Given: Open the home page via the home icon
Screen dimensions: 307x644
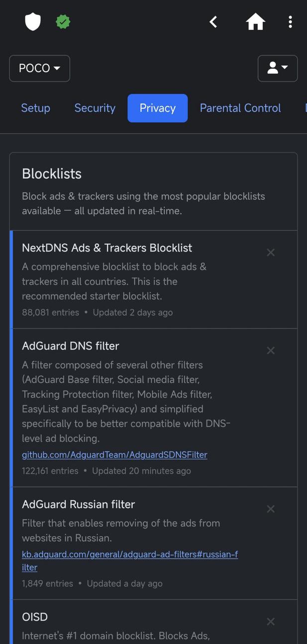Looking at the screenshot, I should point(255,21).
